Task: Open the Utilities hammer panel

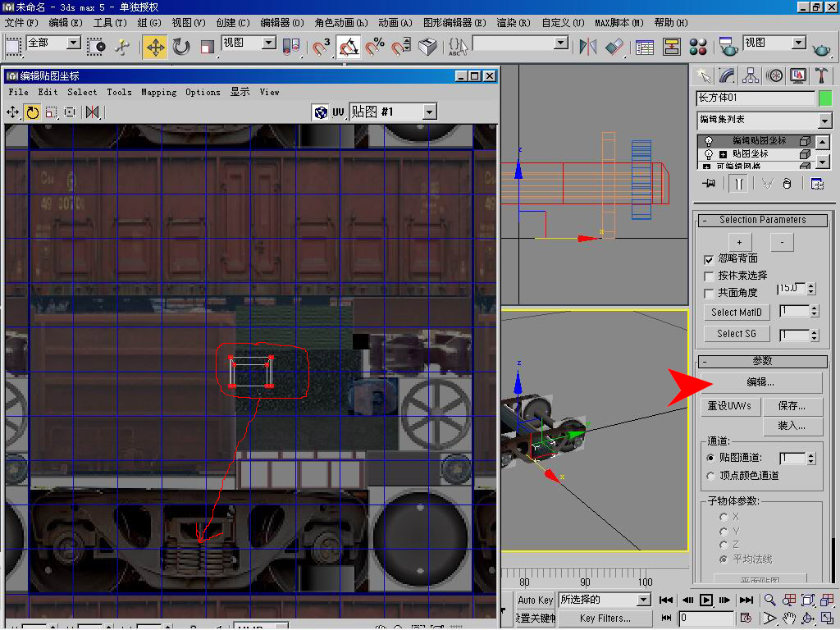Action: click(821, 75)
